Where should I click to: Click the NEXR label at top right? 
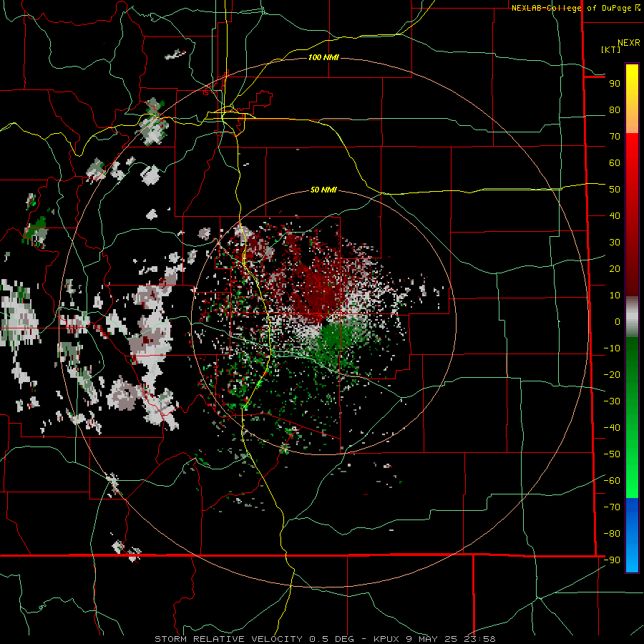[x=629, y=43]
